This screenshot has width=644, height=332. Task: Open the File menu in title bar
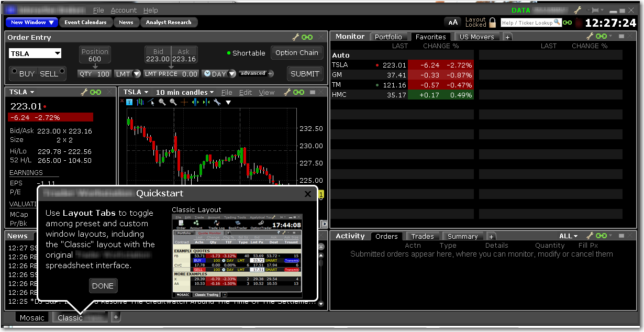pos(98,10)
